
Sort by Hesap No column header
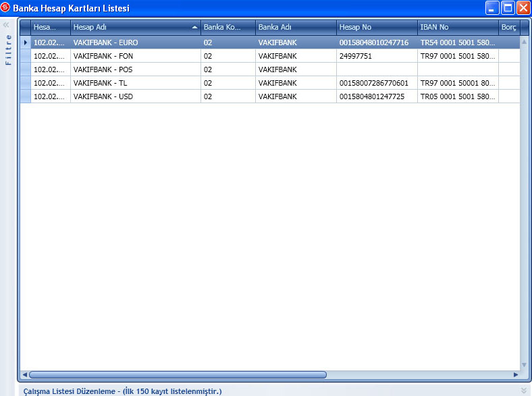coord(376,28)
